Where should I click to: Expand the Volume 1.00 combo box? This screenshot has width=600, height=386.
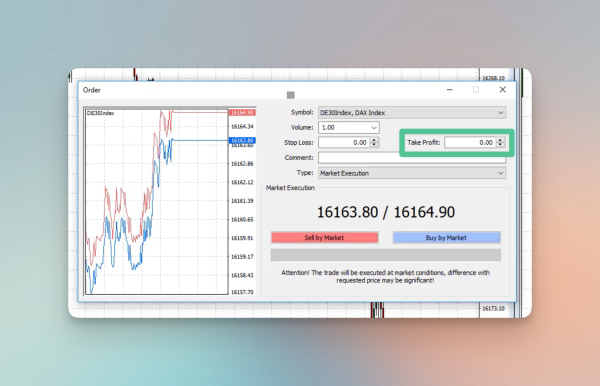[x=349, y=127]
